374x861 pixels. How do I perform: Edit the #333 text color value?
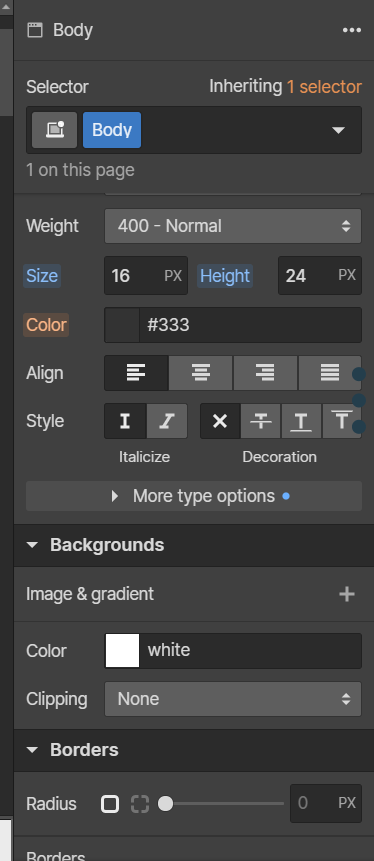(x=250, y=325)
